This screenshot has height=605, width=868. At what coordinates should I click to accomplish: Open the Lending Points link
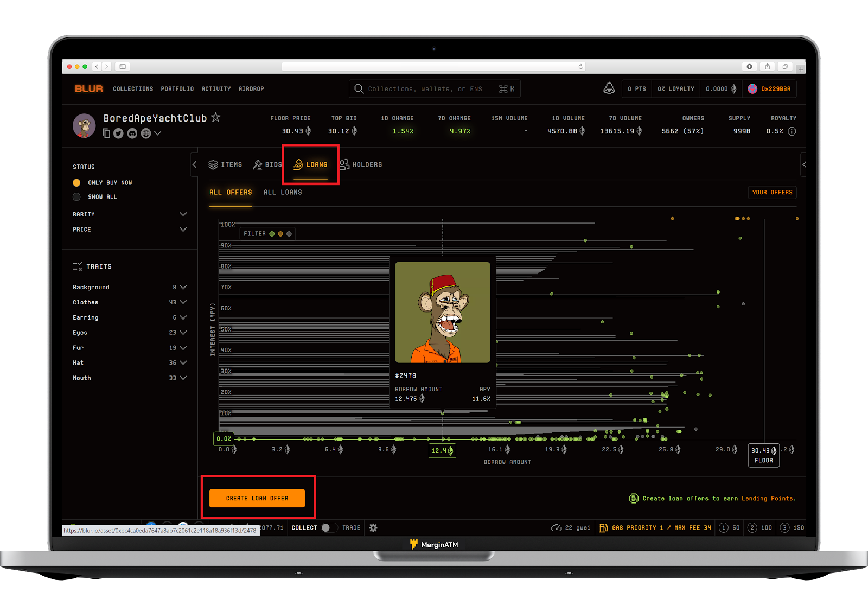click(768, 499)
